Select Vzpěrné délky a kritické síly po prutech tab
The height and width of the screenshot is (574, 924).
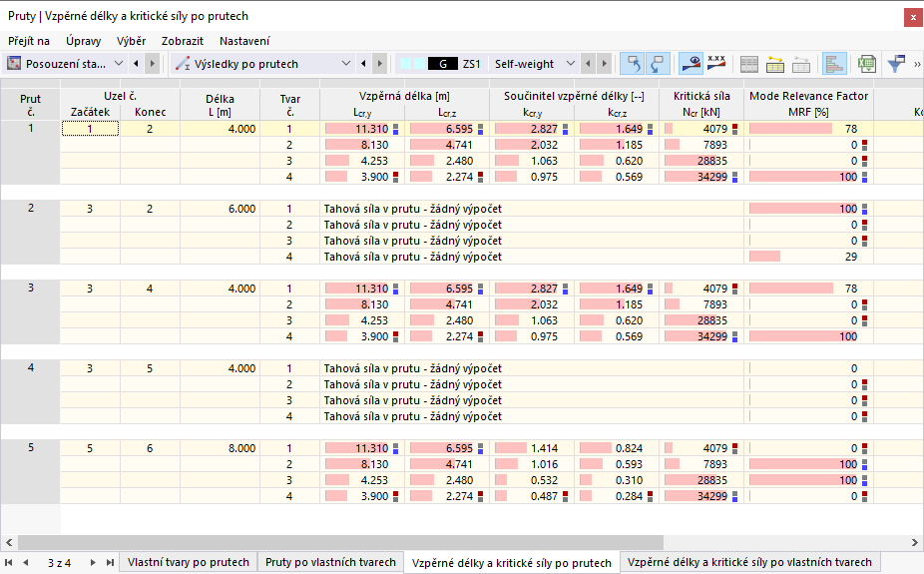point(512,563)
